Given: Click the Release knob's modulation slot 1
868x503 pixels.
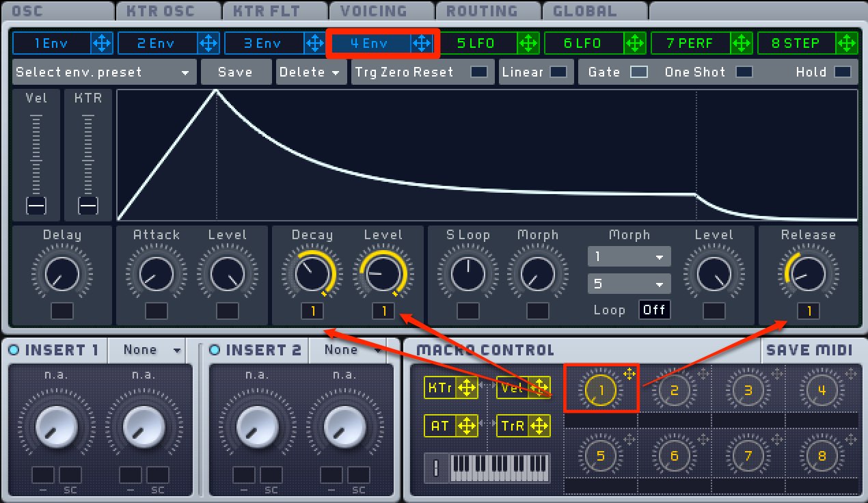Looking at the screenshot, I should click(x=809, y=312).
